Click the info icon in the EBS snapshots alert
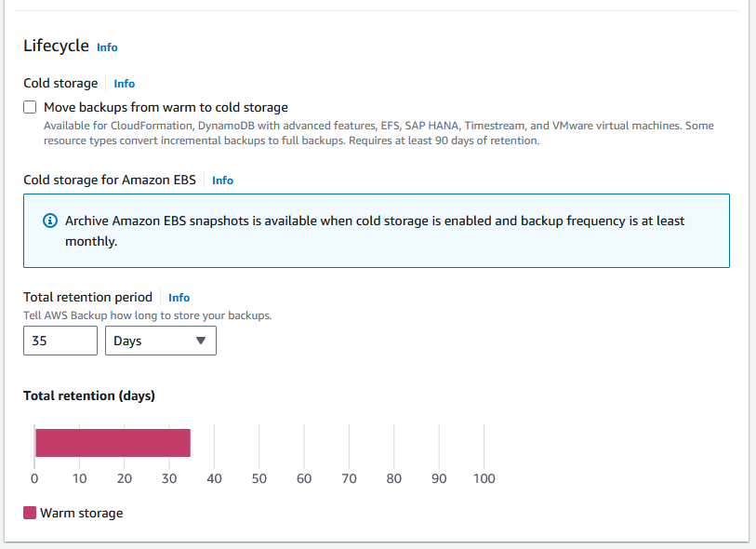The image size is (756, 549). (48, 221)
